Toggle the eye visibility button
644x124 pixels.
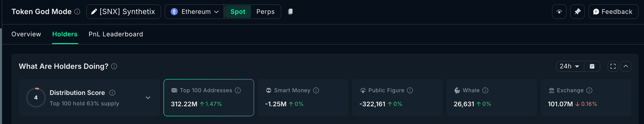point(559,12)
